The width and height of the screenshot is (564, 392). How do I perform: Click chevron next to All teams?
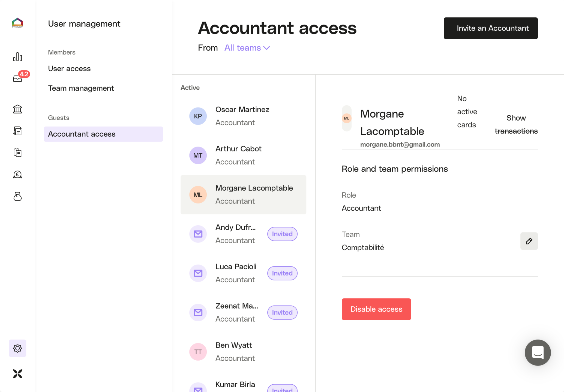click(267, 48)
